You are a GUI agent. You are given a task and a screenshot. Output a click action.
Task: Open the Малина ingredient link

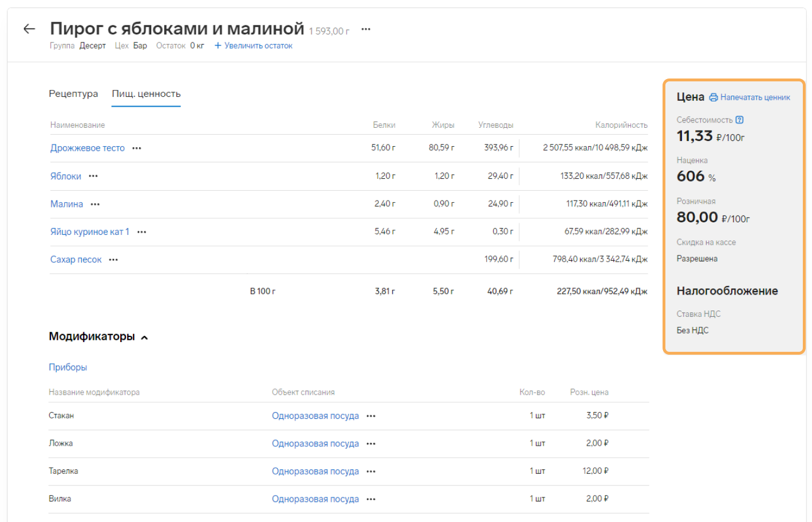point(66,204)
